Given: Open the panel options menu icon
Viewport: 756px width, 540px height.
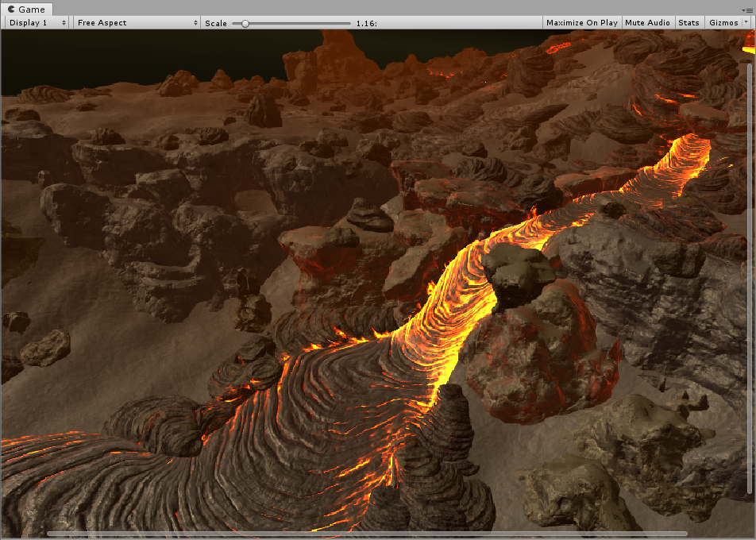Looking at the screenshot, I should [x=749, y=10].
